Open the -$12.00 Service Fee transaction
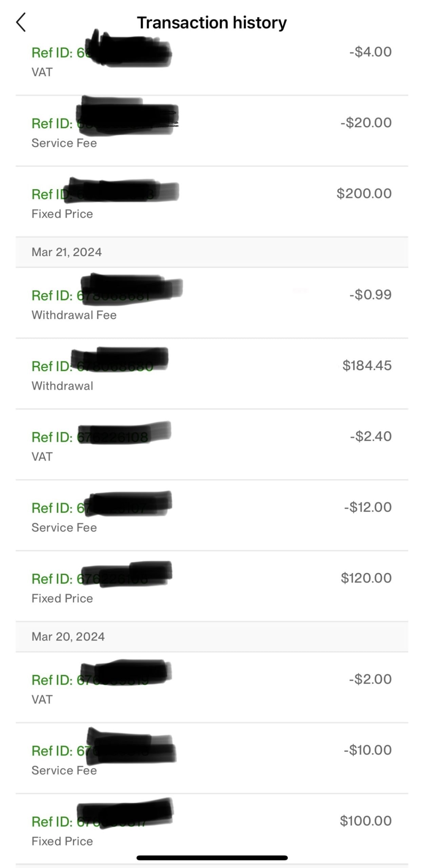The image size is (424, 868). [x=211, y=516]
